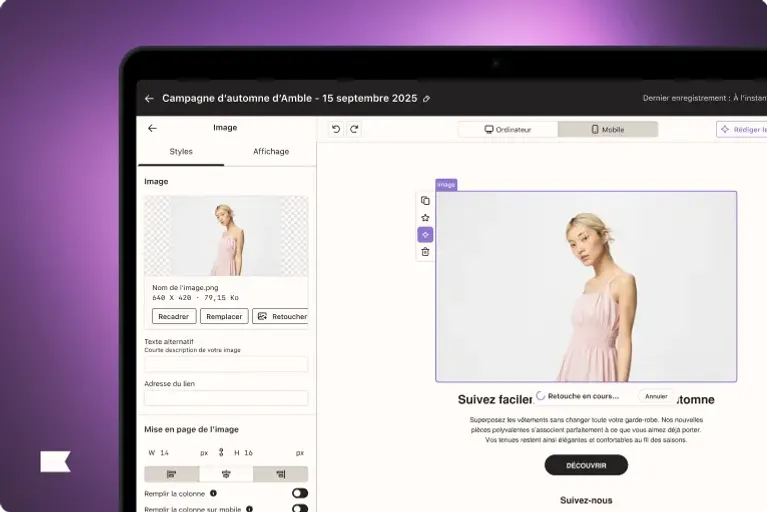The width and height of the screenshot is (767, 512).
Task: Click the image thumbnail in side panel
Action: [x=226, y=236]
